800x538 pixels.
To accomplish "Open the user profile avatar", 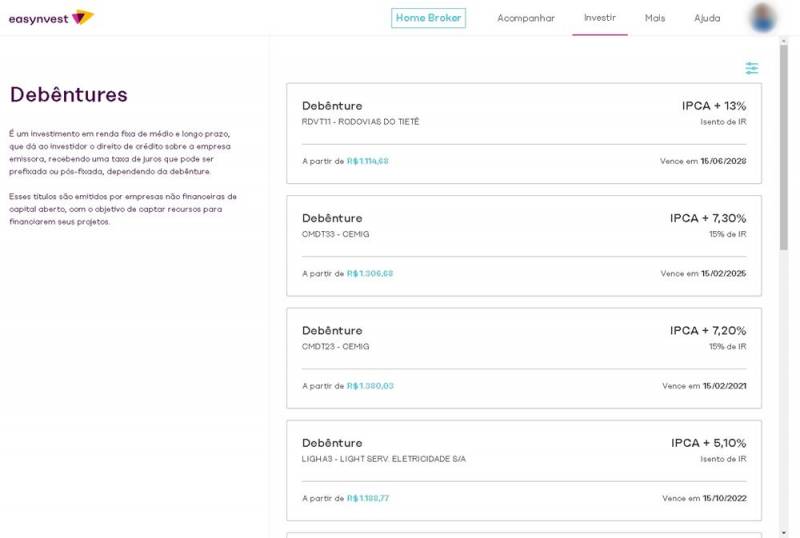I will (x=763, y=18).
